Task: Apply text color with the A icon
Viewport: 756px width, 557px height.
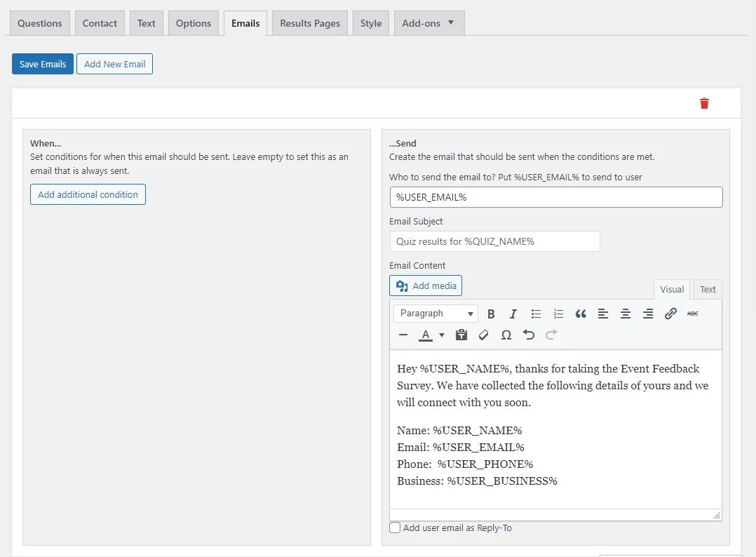Action: [425, 335]
